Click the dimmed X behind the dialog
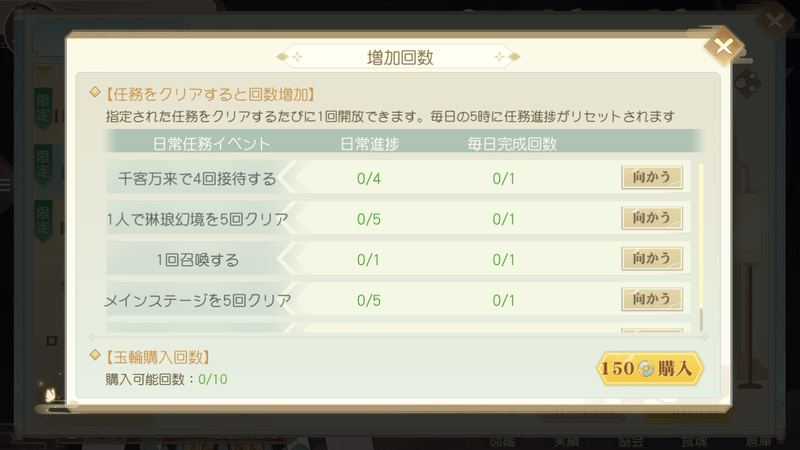Screen dimensions: 800x450 (x=775, y=22)
